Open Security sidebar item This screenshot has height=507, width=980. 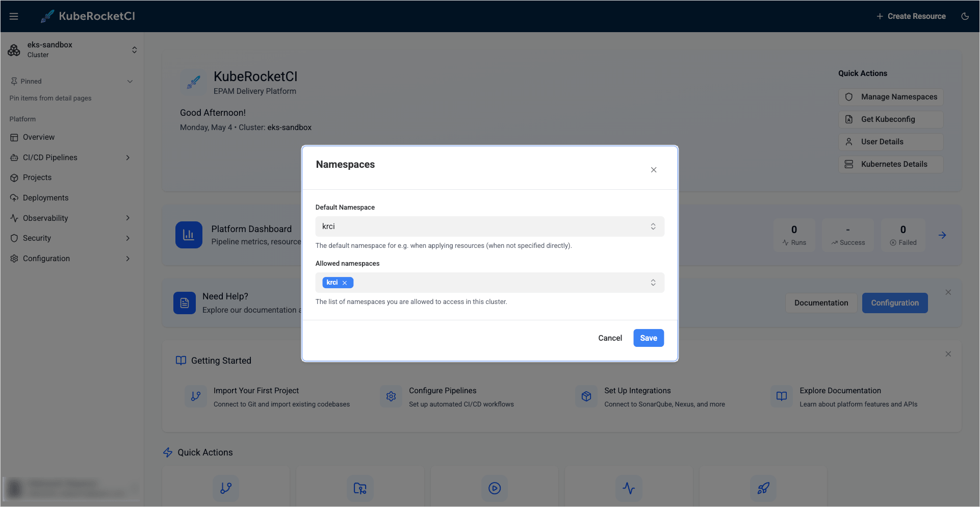pyautogui.click(x=71, y=238)
